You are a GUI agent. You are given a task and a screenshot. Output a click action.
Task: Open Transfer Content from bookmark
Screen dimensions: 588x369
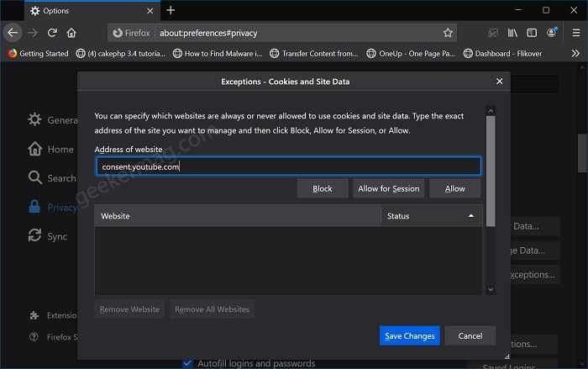pyautogui.click(x=314, y=53)
